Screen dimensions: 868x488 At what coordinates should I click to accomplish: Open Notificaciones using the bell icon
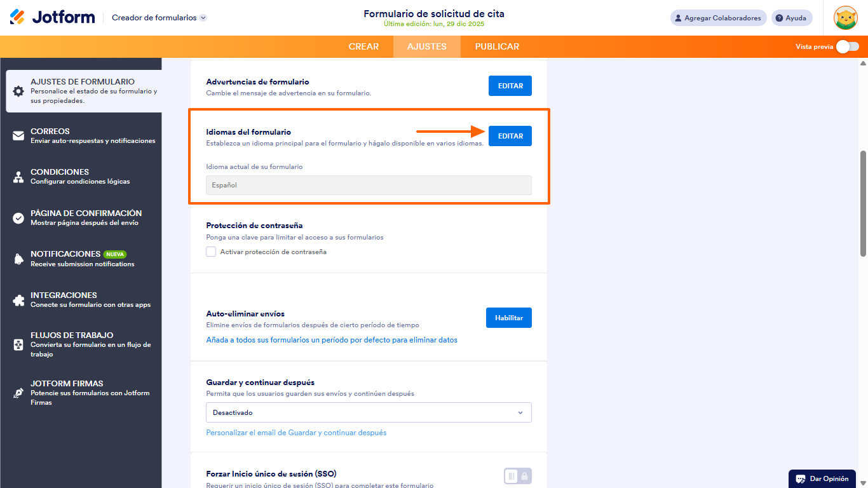pos(18,259)
